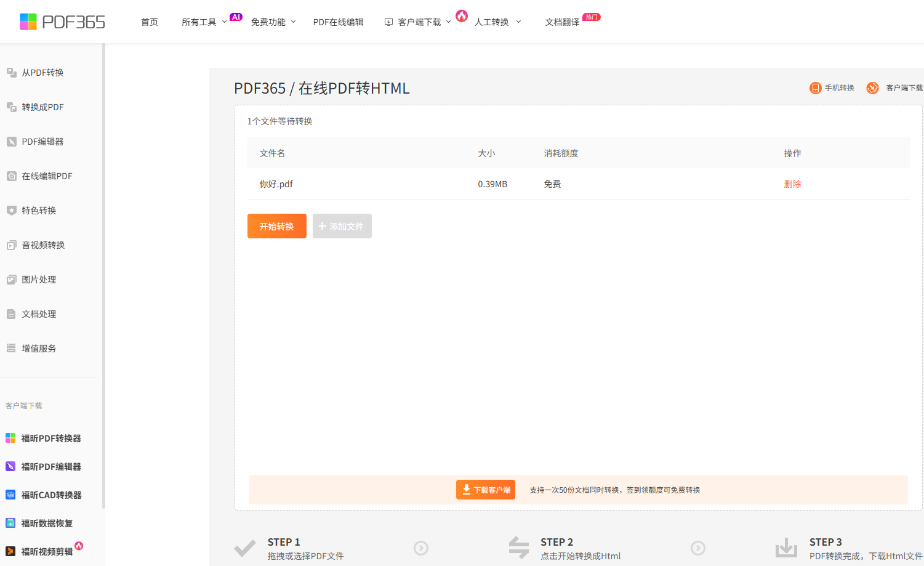Click the 福昕PDF转换器 colorful icon
Viewport: 924px width, 566px height.
(10, 439)
